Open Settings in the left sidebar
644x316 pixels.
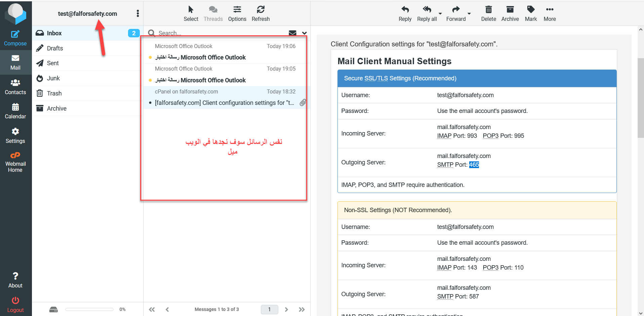click(x=15, y=135)
